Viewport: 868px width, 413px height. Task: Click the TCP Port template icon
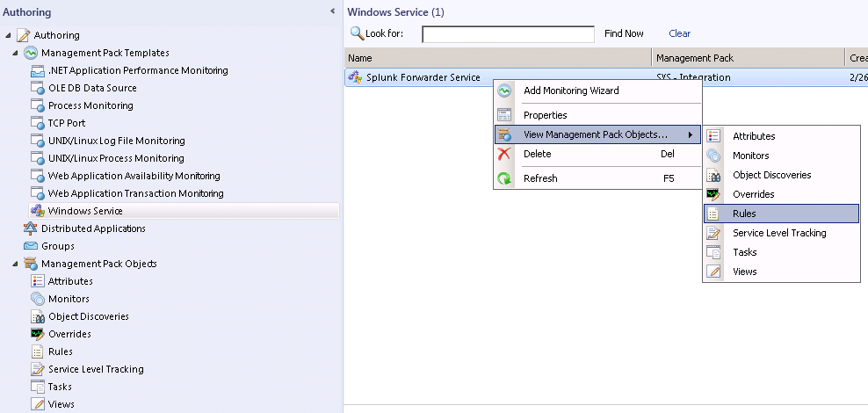click(38, 123)
